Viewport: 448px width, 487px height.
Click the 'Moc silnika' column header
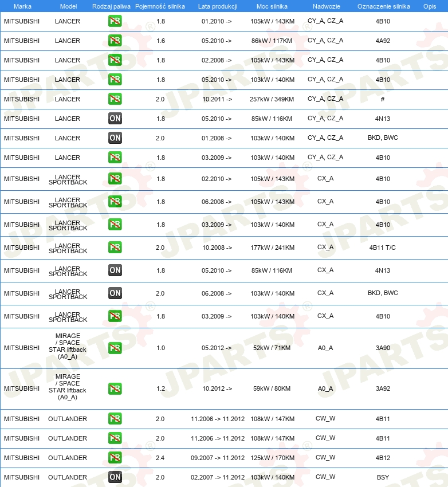[x=272, y=6]
